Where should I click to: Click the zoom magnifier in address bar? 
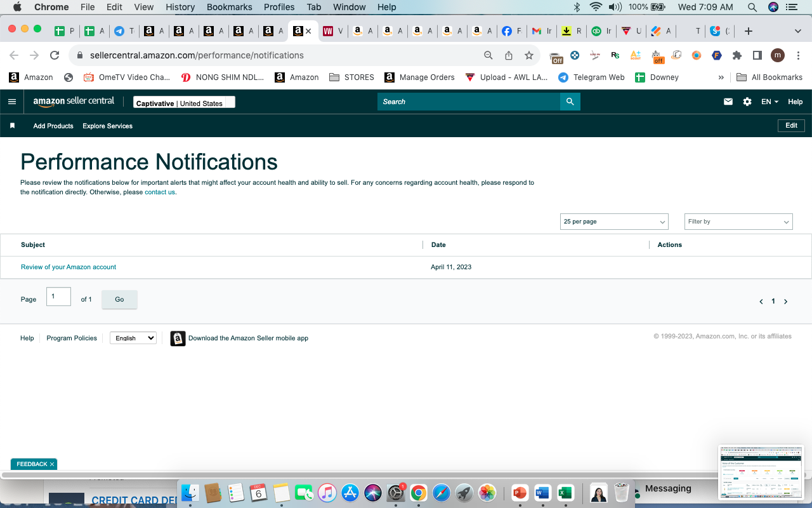click(x=488, y=55)
